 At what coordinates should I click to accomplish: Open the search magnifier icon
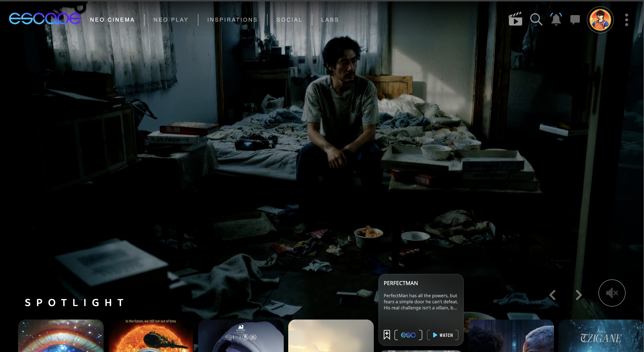click(x=536, y=19)
